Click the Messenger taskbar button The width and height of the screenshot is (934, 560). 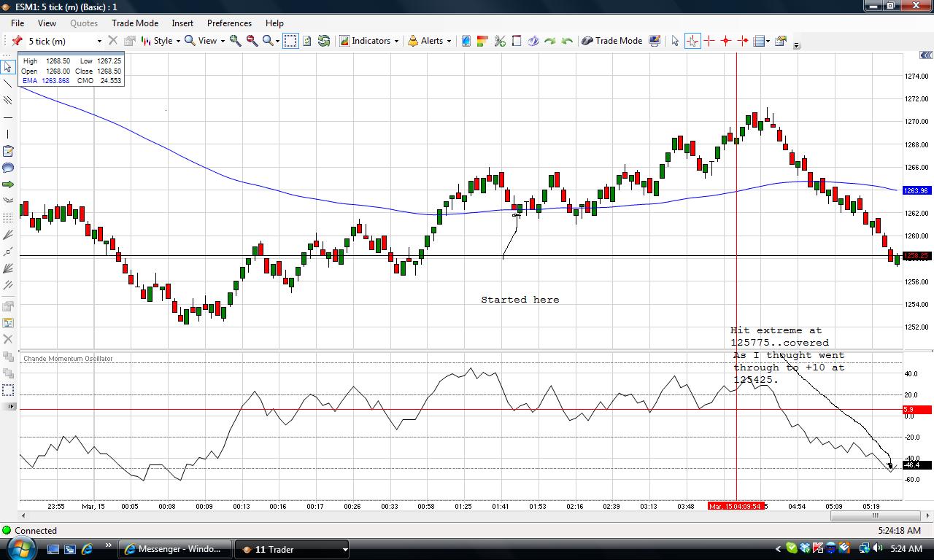(176, 549)
